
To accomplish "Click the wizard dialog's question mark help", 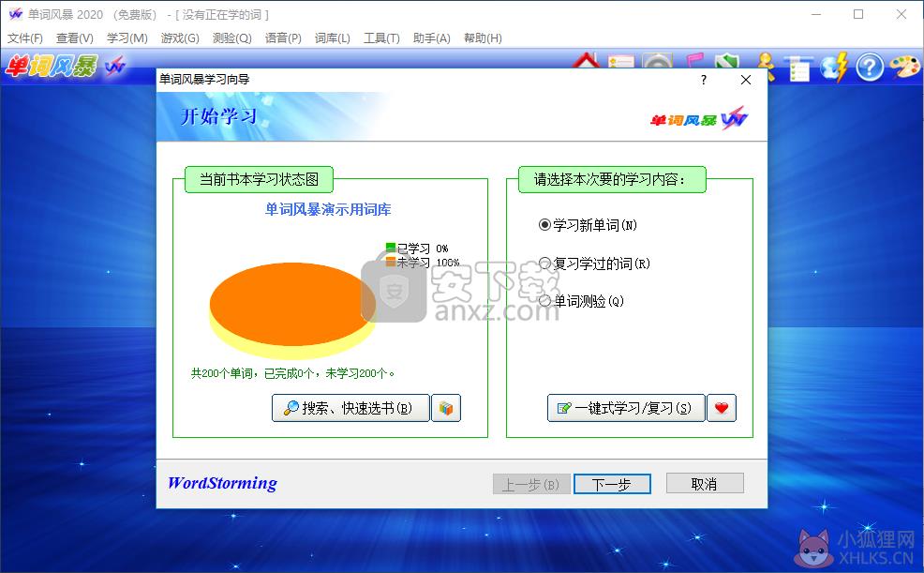I will (704, 80).
